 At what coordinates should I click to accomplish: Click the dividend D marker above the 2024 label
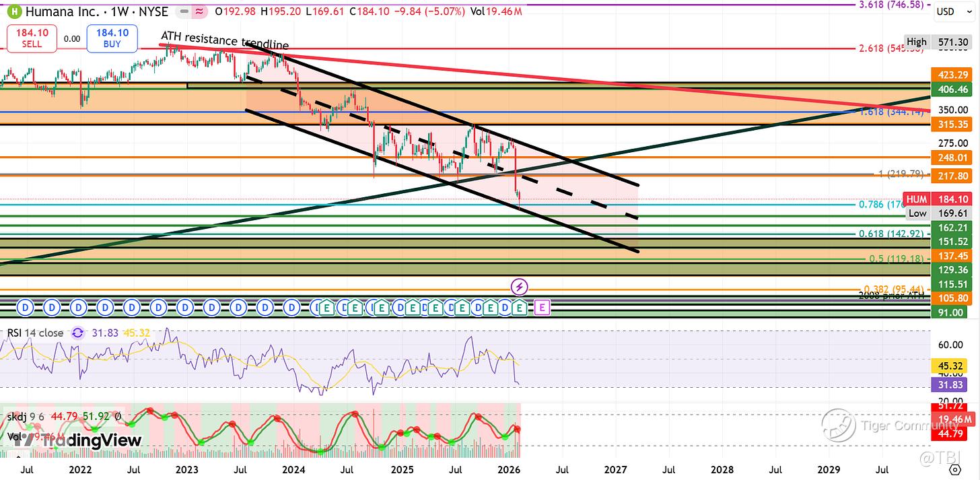click(291, 308)
